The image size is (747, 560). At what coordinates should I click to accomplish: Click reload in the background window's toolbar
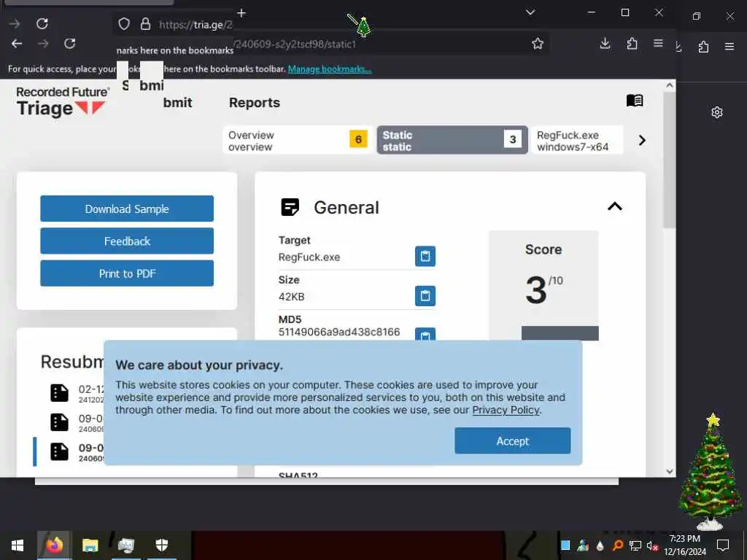click(42, 24)
